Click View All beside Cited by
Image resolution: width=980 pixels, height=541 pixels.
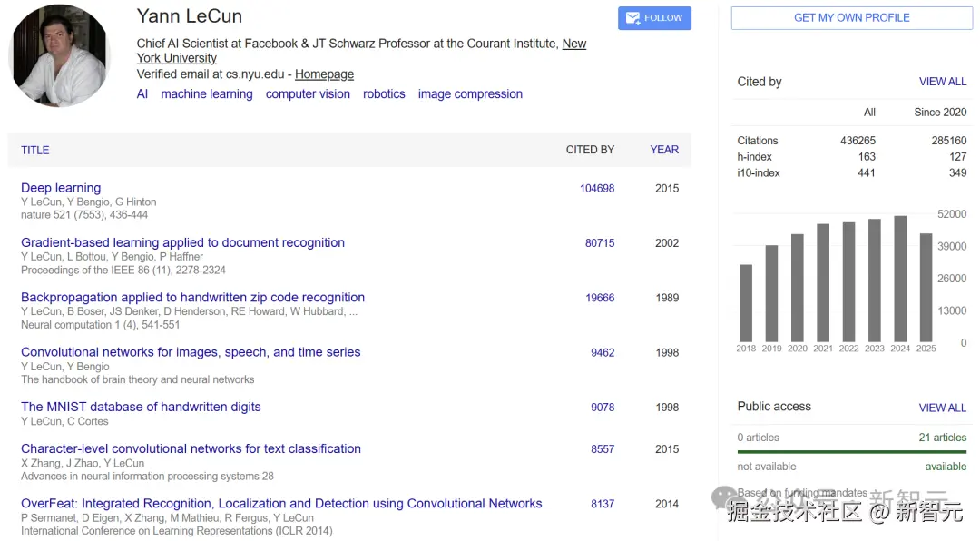(x=943, y=82)
